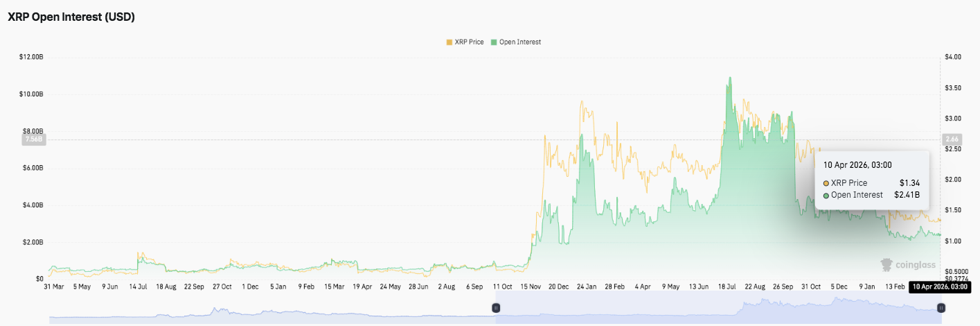Click the $4.00 label on right axis
The width and height of the screenshot is (980, 326).
[x=953, y=57]
